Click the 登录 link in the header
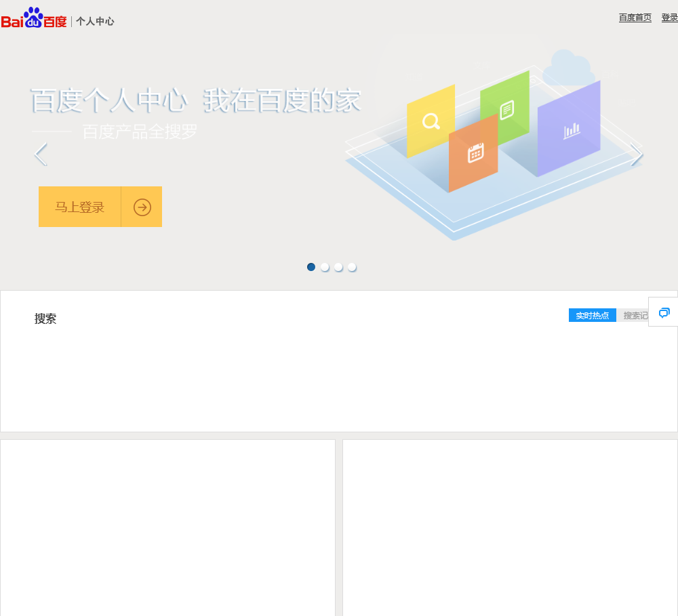This screenshot has height=616, width=678. pyautogui.click(x=669, y=18)
